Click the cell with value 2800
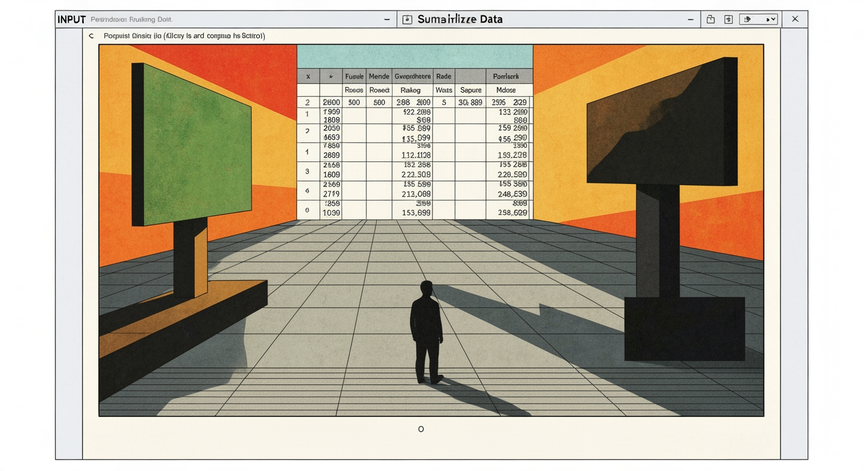The height and width of the screenshot is (471, 864). (x=331, y=102)
